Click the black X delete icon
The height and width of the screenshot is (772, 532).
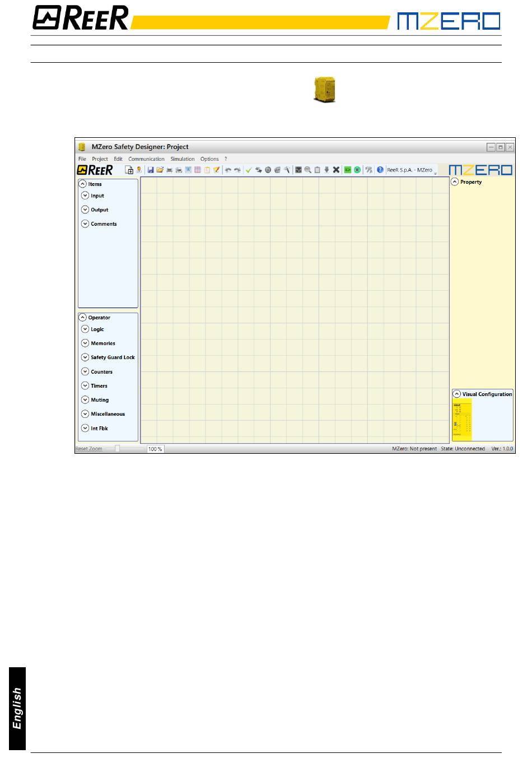pos(336,170)
